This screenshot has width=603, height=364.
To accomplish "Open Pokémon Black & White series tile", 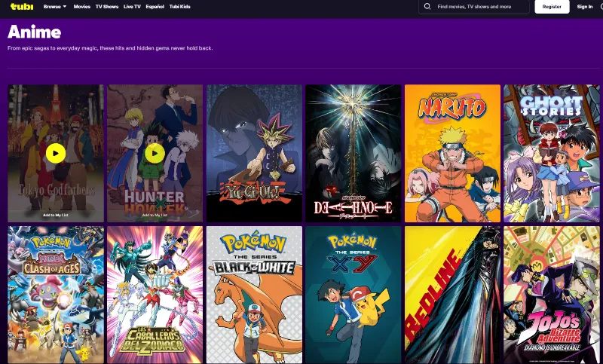I will [x=254, y=294].
